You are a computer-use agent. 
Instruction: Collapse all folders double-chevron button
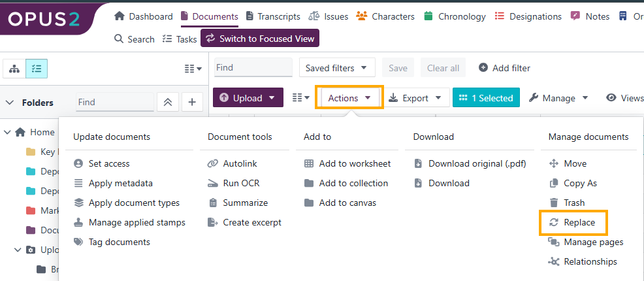point(168,103)
